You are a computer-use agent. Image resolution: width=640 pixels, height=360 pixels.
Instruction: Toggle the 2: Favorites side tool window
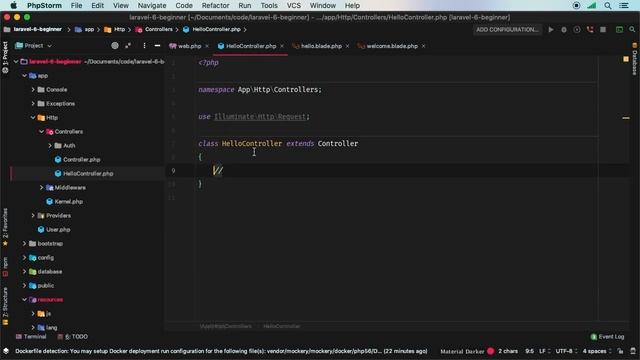tap(5, 227)
